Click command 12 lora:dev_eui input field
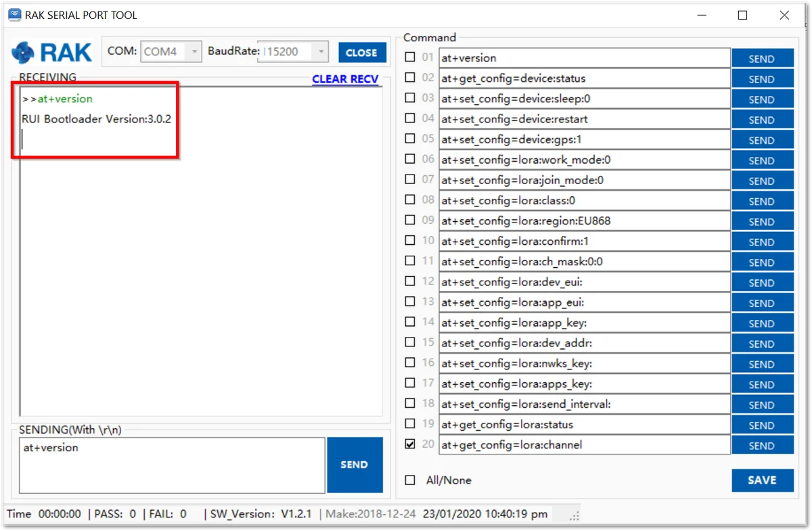This screenshot has width=812, height=531. (x=585, y=281)
